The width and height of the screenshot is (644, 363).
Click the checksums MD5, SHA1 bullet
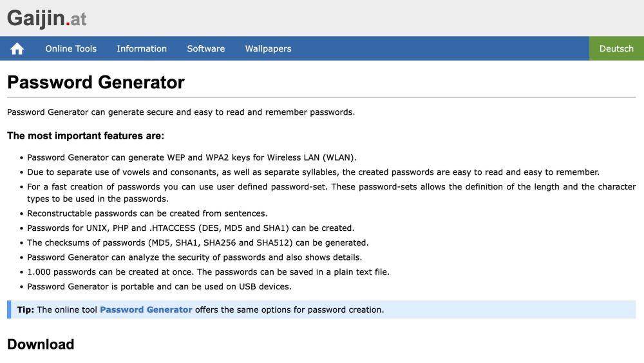click(x=198, y=242)
